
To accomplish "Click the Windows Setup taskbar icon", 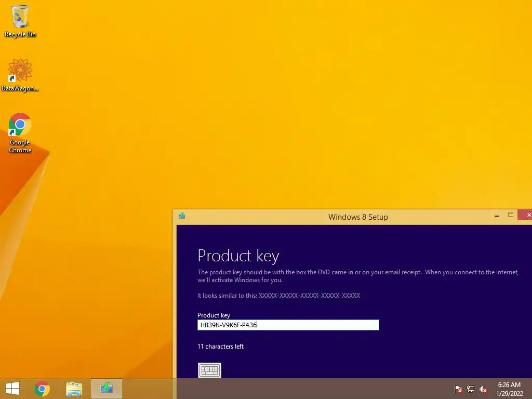I will [107, 389].
